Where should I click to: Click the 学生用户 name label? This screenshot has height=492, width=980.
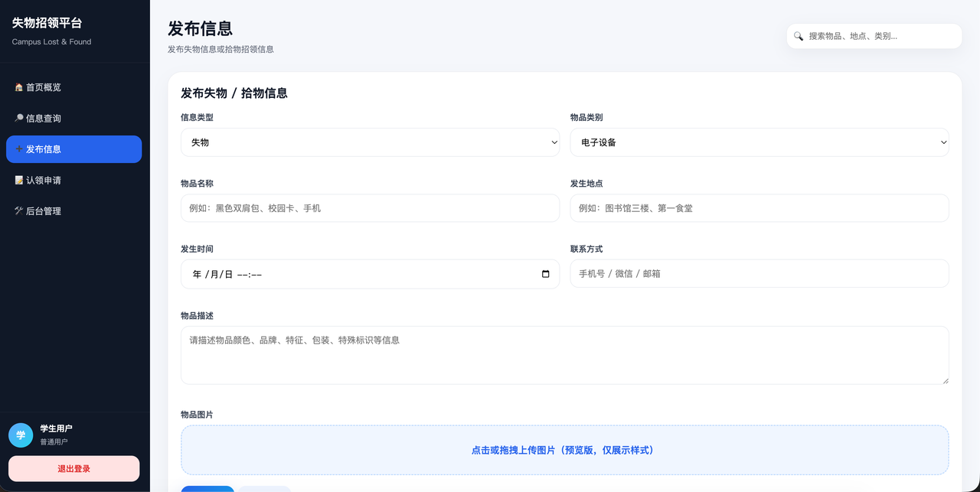pos(56,428)
